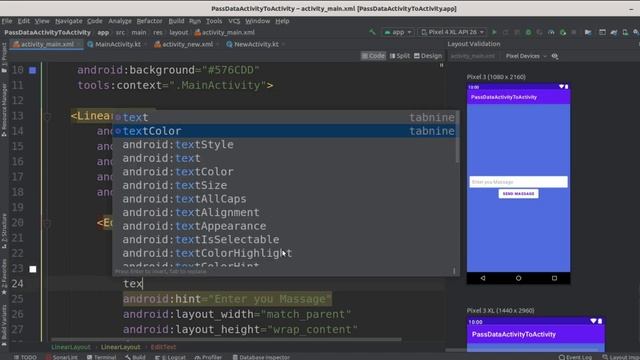Open the Pixel 4 XL API 28 device dropdown
The image size is (640, 360).
[x=452, y=32]
